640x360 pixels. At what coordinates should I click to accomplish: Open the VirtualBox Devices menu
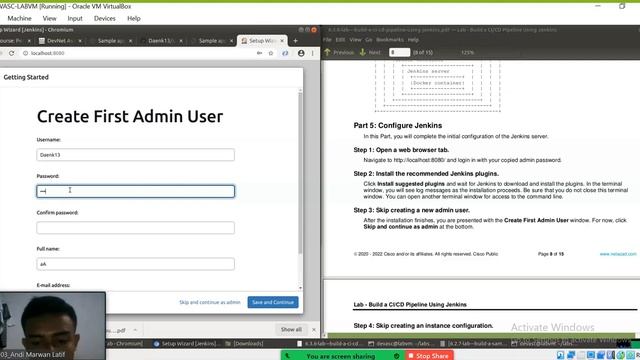(104, 18)
